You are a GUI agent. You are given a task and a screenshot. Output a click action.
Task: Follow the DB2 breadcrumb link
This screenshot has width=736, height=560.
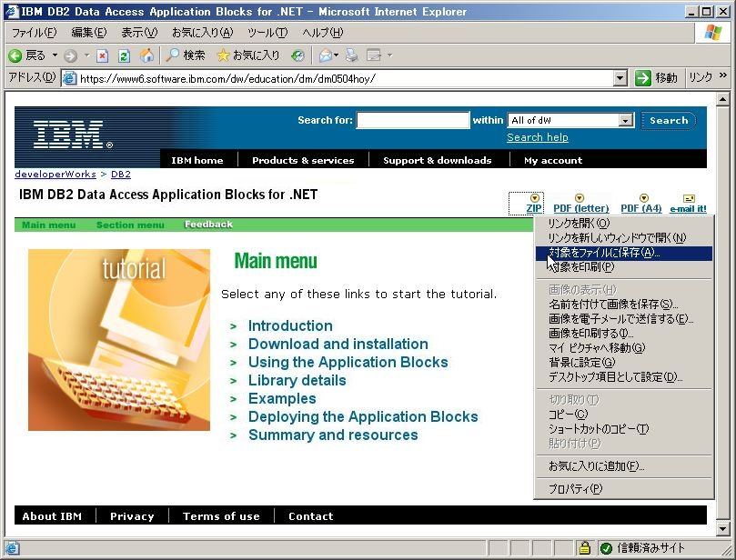coord(121,174)
